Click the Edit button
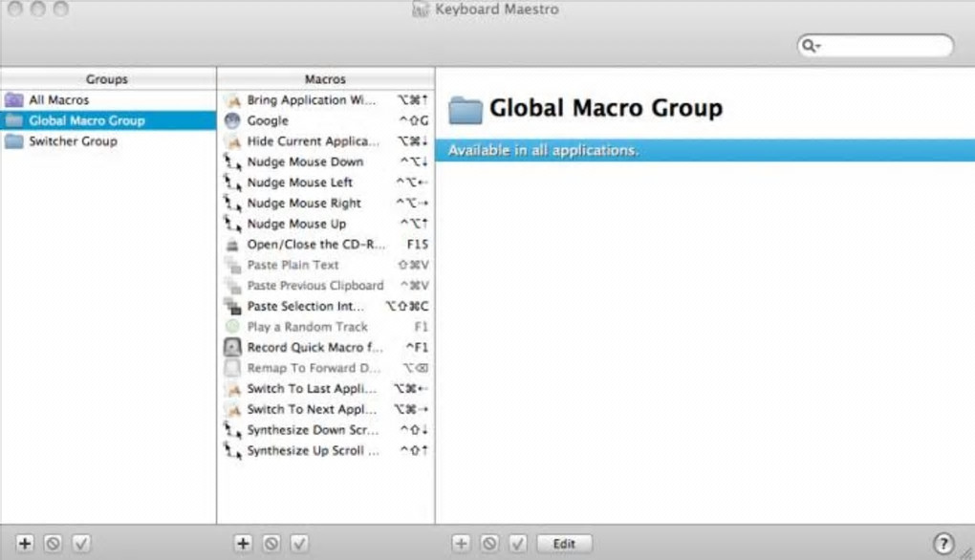This screenshot has width=975, height=560. (x=564, y=544)
